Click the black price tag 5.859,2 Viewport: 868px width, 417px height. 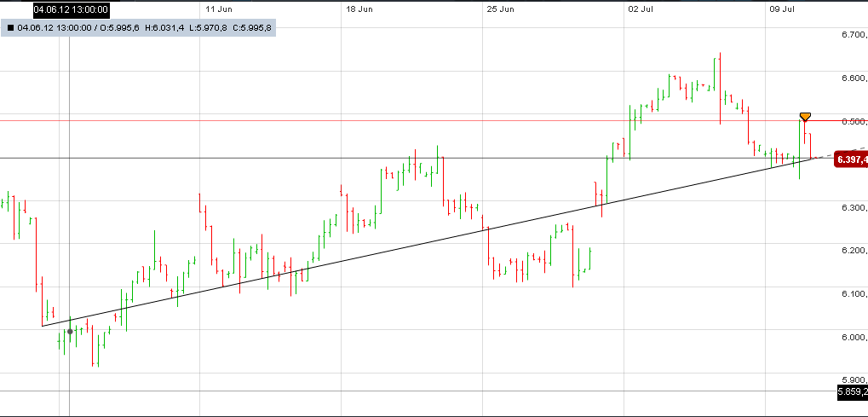pyautogui.click(x=852, y=392)
